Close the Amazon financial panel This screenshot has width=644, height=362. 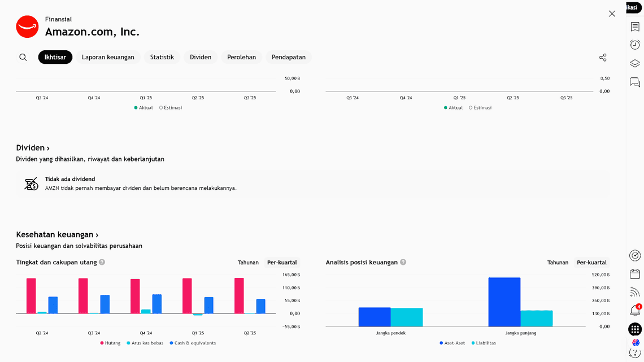612,14
